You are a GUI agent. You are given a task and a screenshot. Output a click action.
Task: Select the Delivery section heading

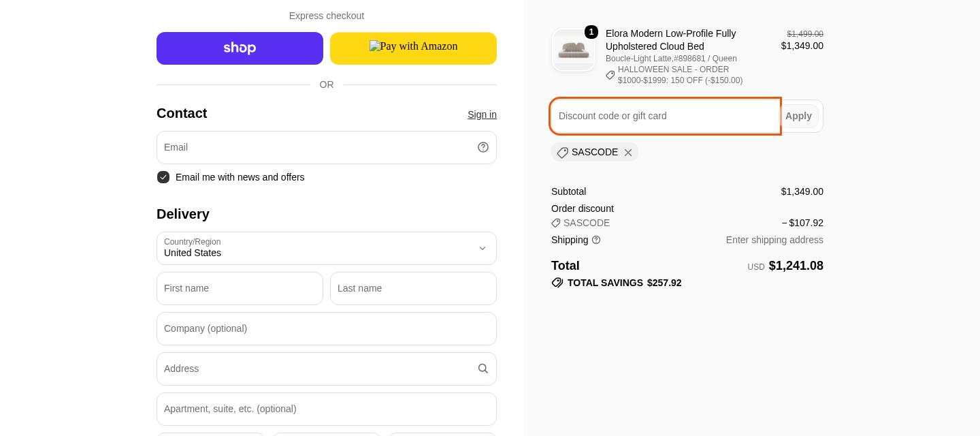[183, 214]
